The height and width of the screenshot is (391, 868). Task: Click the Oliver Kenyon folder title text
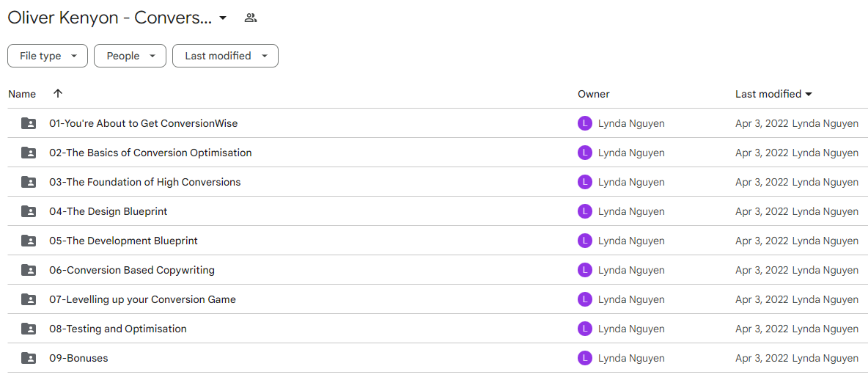point(110,18)
